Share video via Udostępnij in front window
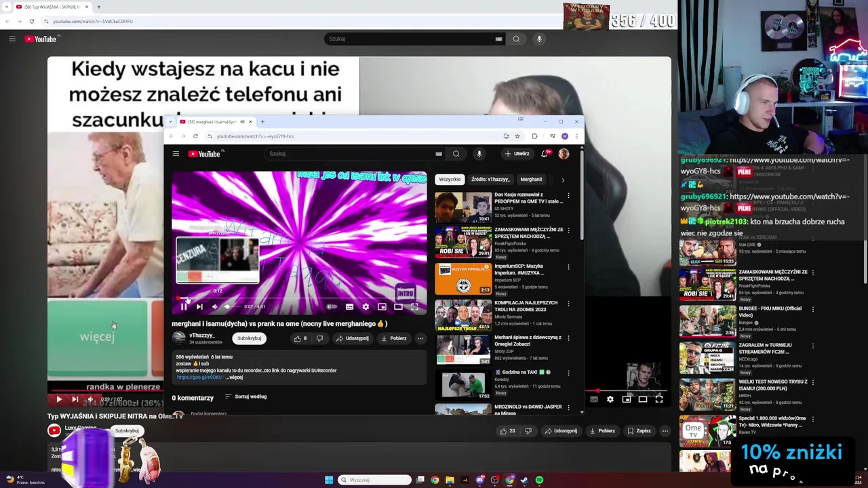 (353, 338)
